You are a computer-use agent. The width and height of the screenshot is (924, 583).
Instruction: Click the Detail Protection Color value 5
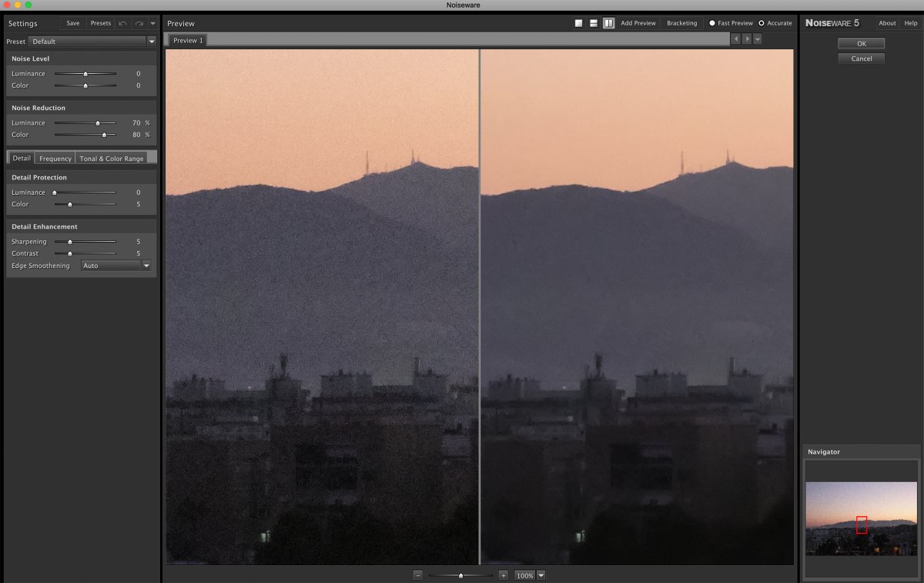(x=139, y=204)
